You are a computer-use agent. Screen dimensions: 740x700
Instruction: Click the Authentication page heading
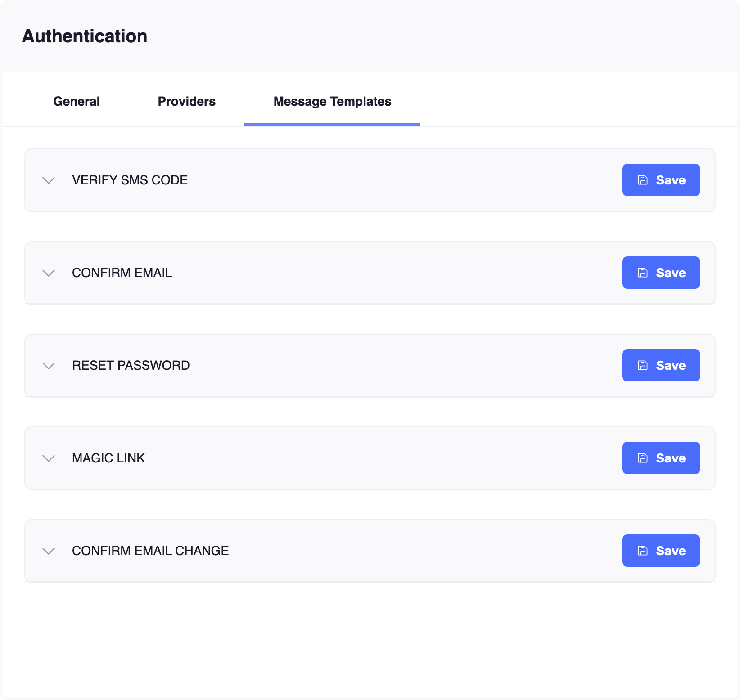[85, 36]
